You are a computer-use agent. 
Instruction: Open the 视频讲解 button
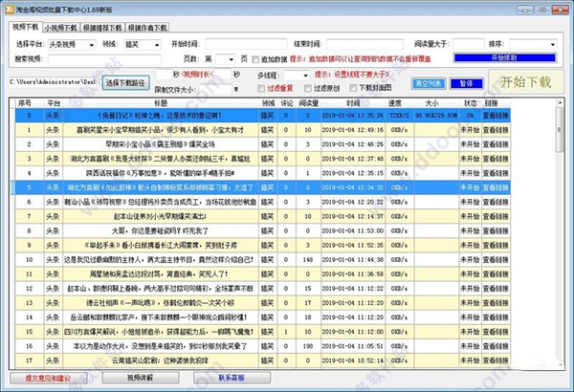coord(141,378)
